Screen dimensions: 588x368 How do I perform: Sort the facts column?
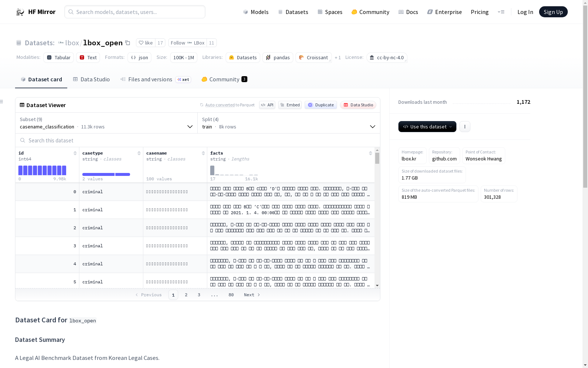pos(370,153)
